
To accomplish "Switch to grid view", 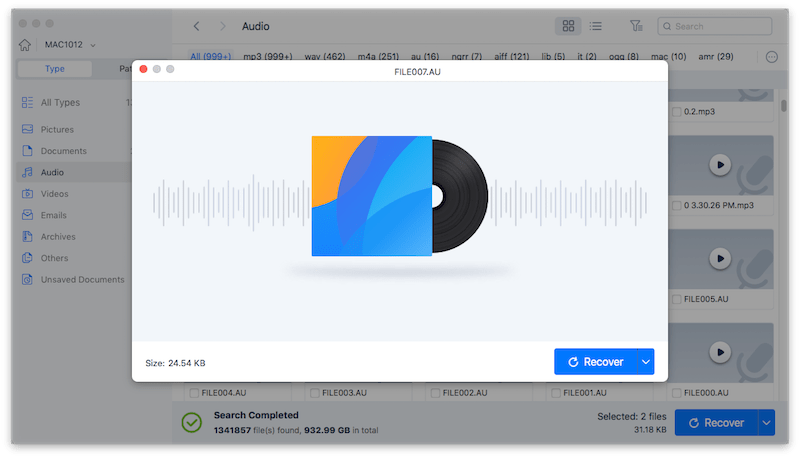I will (x=568, y=26).
